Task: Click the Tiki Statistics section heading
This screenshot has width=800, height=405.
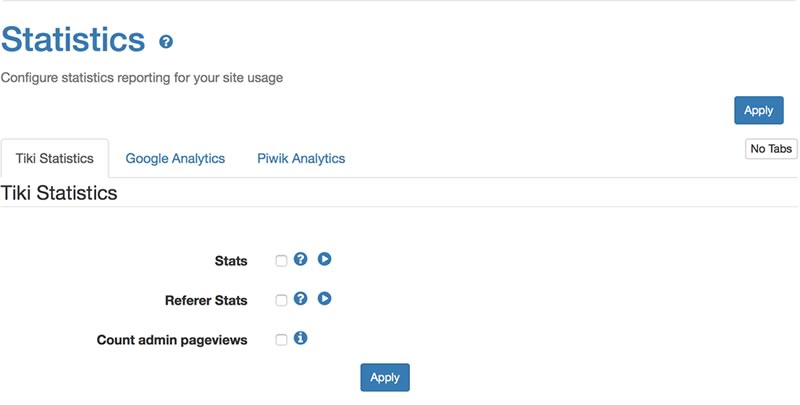Action: pyautogui.click(x=59, y=193)
